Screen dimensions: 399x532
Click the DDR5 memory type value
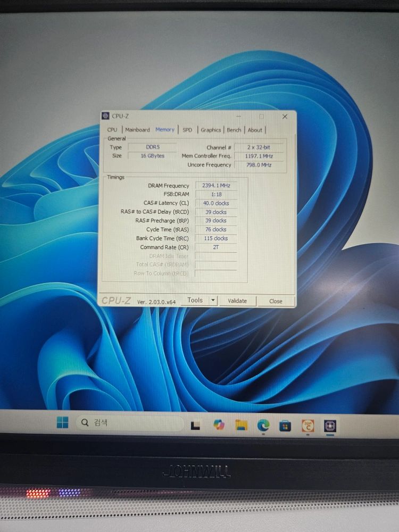153,147
